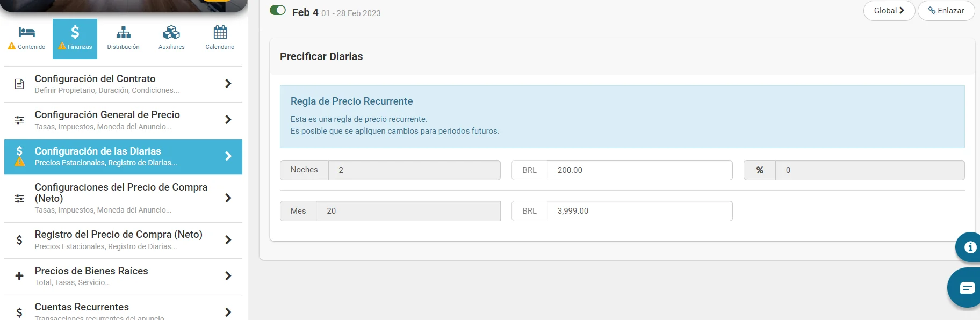Select Configuración de las Diarias menu item

coord(123,156)
